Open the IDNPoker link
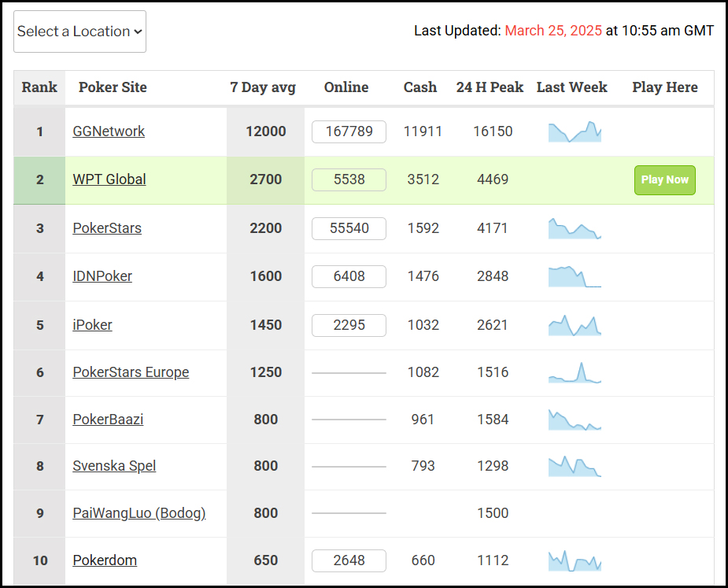Viewport: 728px width, 588px height. 102,276
